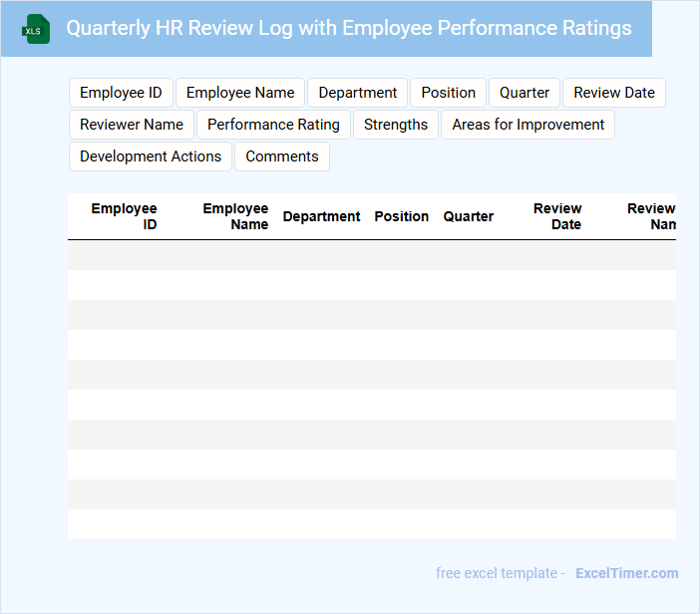Select the Reviewer Name tag
The width and height of the screenshot is (700, 614).
coord(132,125)
